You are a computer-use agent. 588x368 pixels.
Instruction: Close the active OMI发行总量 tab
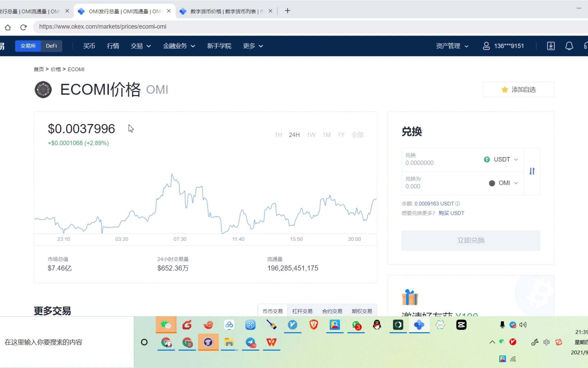(169, 11)
